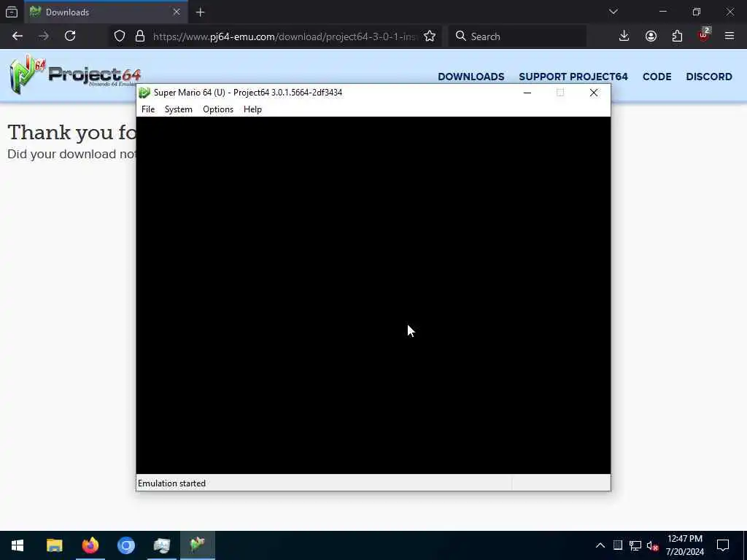Open the Firefox extensions puzzle icon
The image size is (747, 560).
tap(677, 36)
